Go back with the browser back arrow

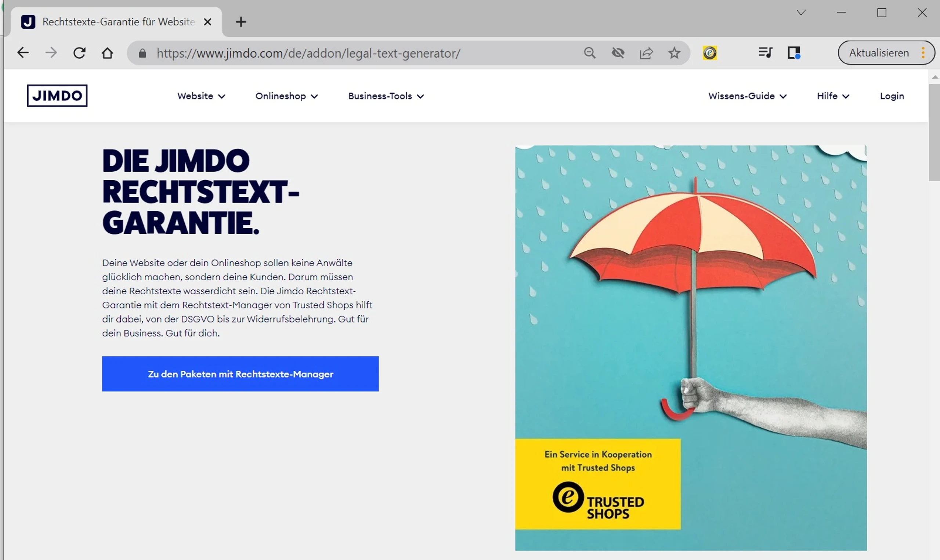pos(23,53)
